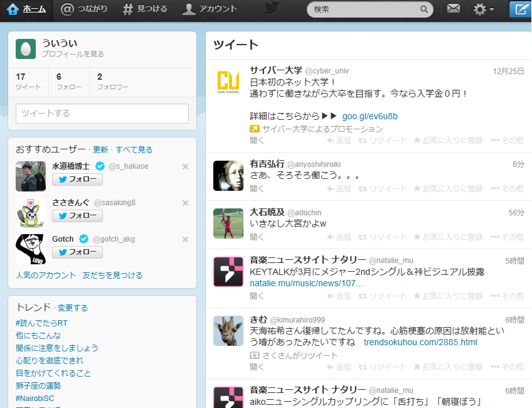View the 6 フォロー count

pos(68,82)
